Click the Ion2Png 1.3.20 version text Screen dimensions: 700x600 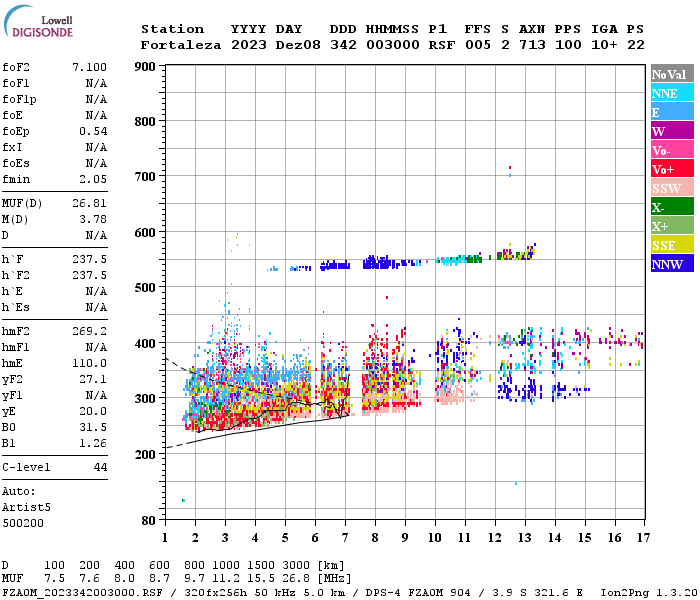tap(649, 592)
